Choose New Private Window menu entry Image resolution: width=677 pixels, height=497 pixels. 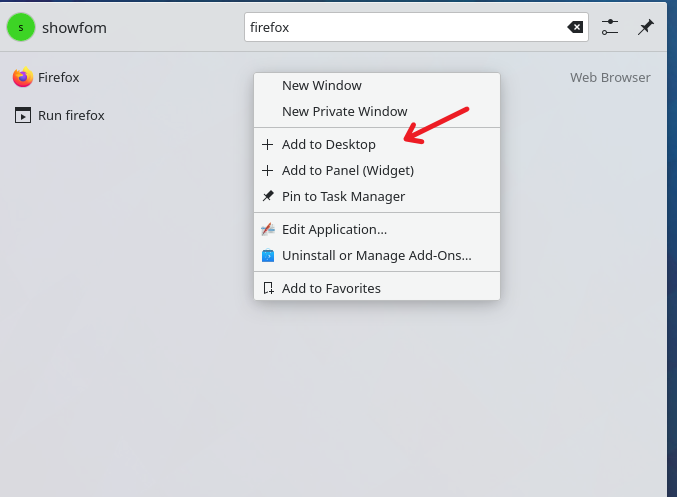point(377,111)
